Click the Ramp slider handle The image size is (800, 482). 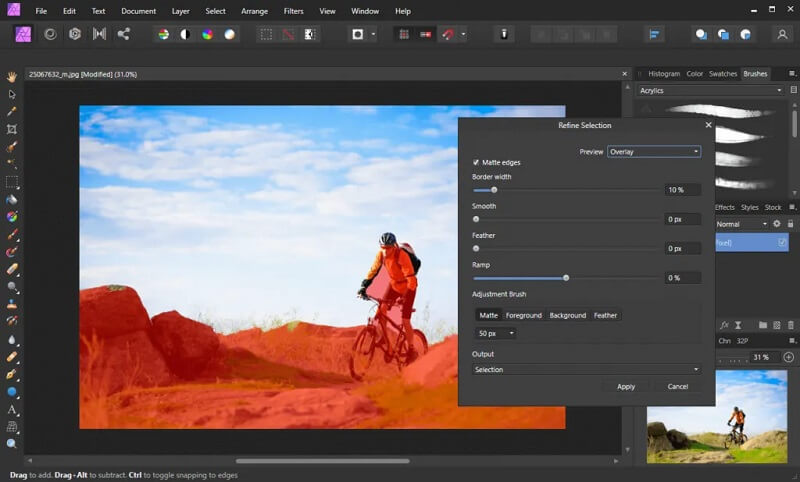[x=566, y=278]
